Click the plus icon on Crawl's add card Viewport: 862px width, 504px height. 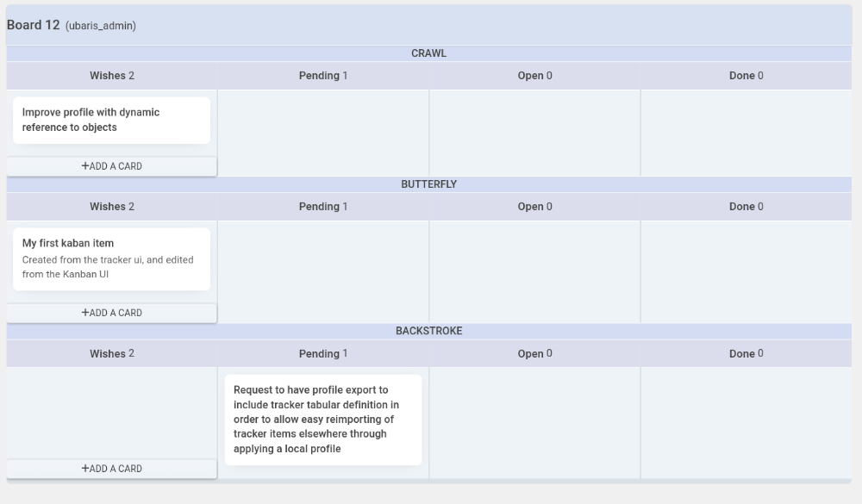85,165
